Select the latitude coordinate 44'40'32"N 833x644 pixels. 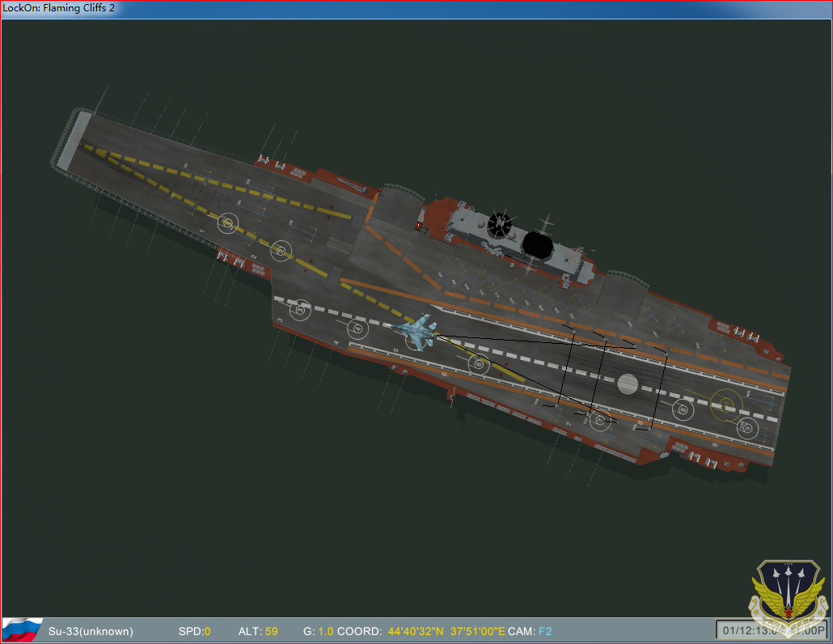pos(416,631)
